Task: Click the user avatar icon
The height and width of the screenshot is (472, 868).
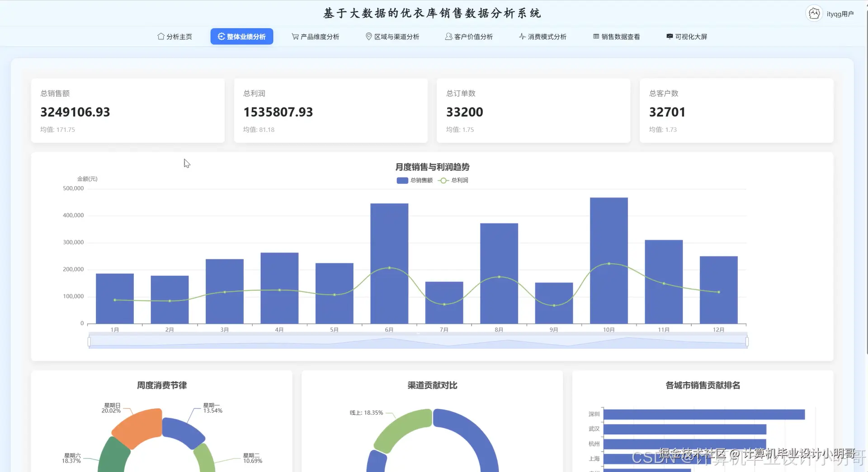Action: (x=814, y=14)
